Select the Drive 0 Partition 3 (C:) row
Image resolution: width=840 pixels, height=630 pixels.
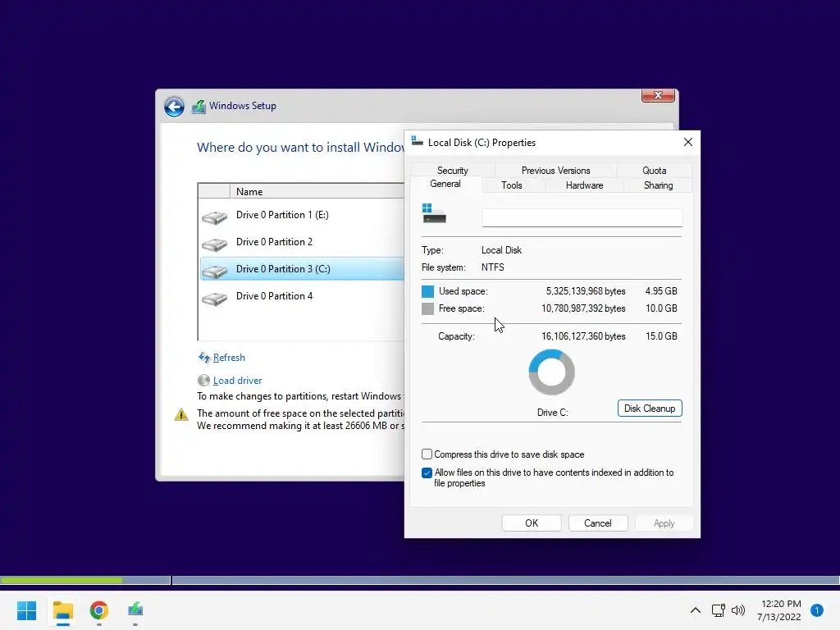click(302, 269)
